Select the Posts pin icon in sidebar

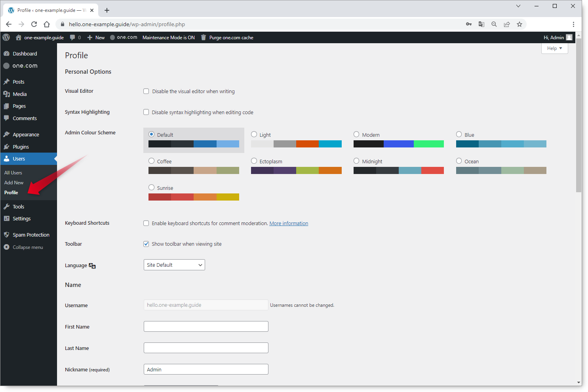[x=7, y=82]
